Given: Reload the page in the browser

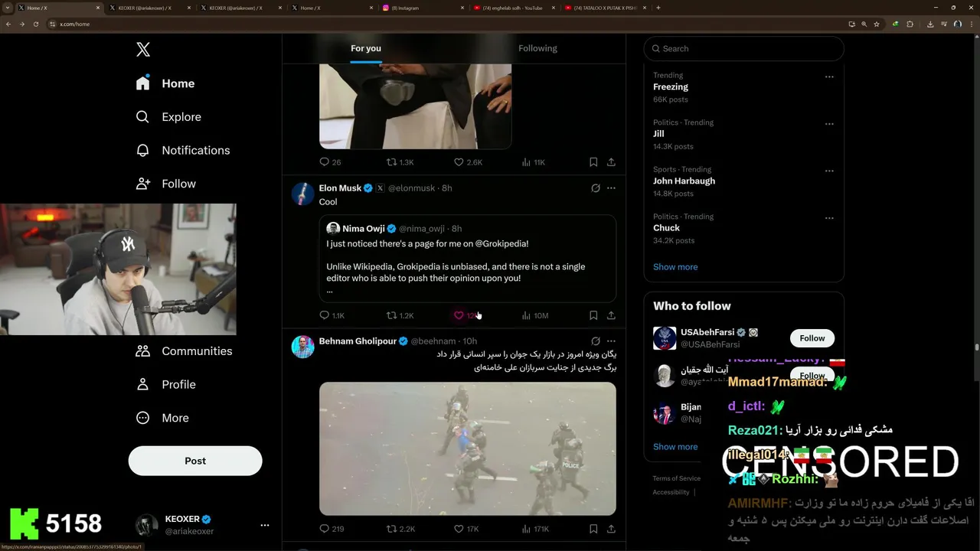Looking at the screenshot, I should [x=35, y=24].
